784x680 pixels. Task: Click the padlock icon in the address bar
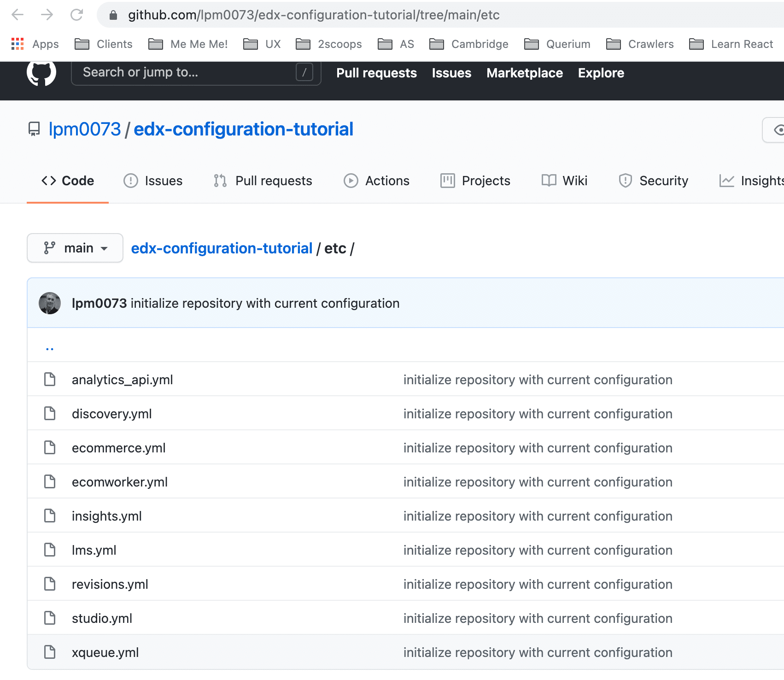pos(113,15)
